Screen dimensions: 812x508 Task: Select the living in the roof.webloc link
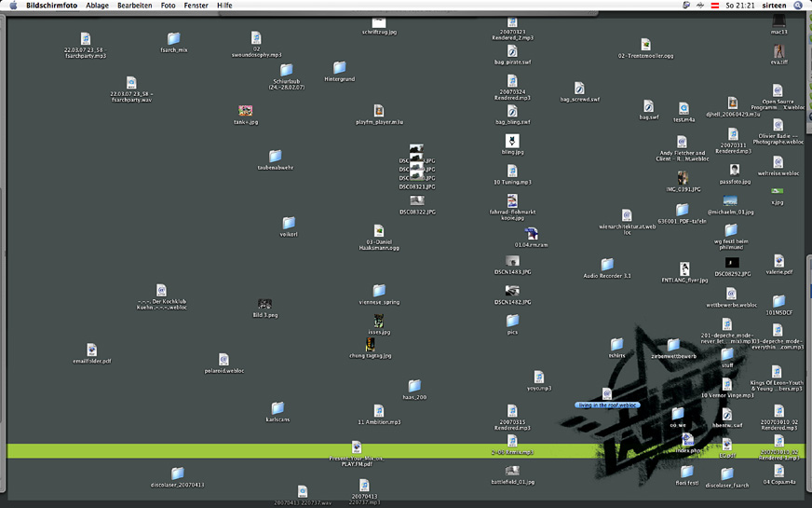[x=606, y=394]
